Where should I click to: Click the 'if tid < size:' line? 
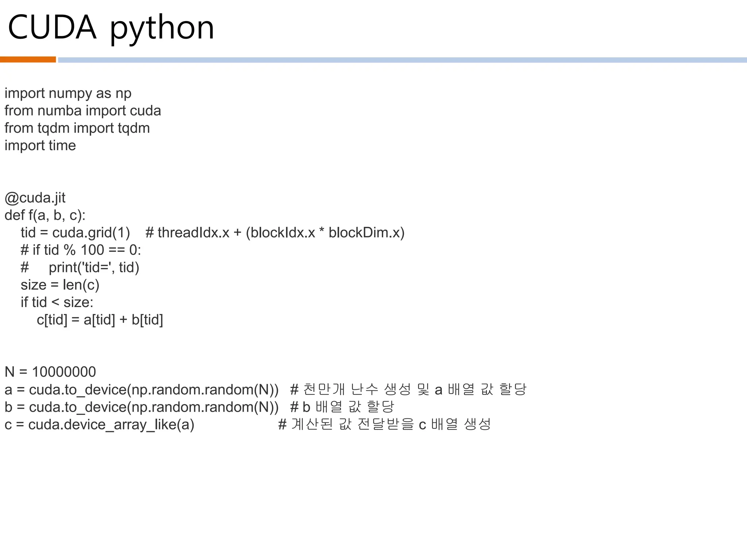pyautogui.click(x=57, y=303)
